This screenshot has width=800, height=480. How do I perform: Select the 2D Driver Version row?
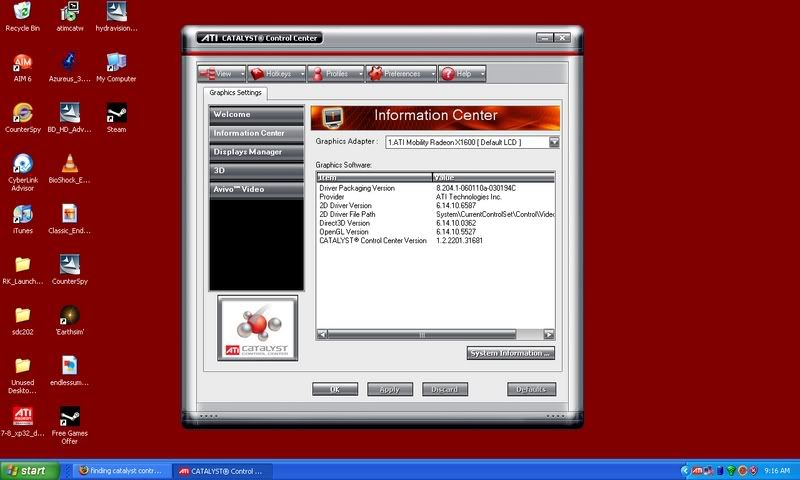[435, 206]
